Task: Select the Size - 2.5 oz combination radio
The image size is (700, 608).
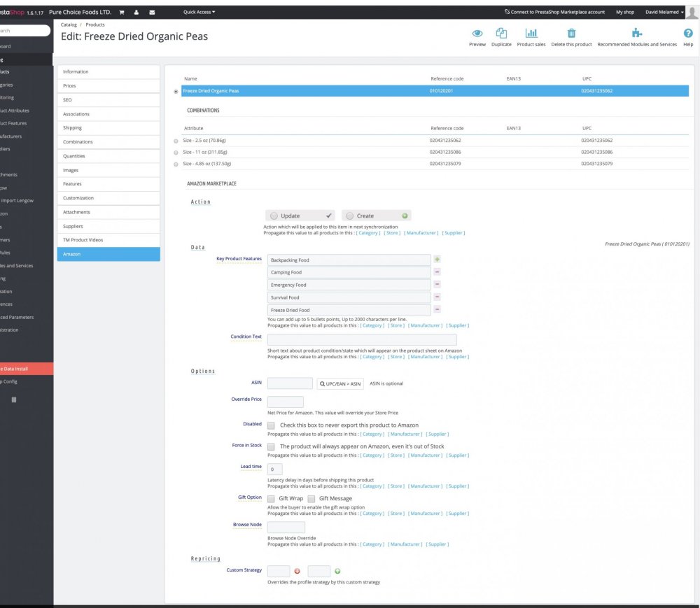Action: click(x=176, y=141)
